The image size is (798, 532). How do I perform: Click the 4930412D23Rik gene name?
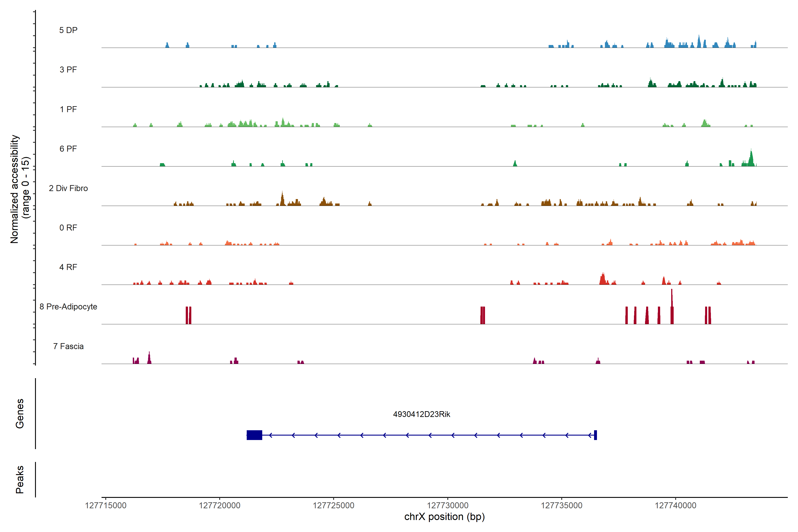pos(421,414)
